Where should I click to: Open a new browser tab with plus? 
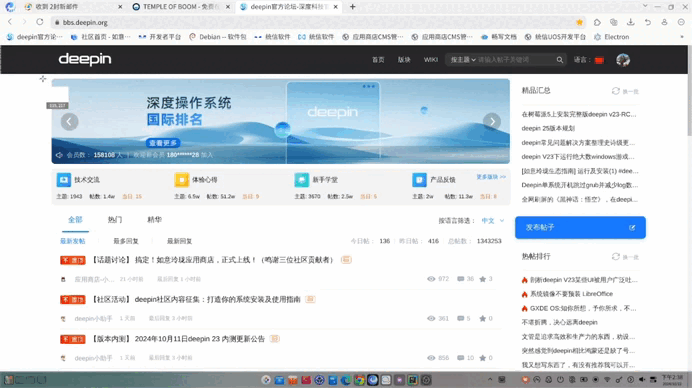point(352,7)
